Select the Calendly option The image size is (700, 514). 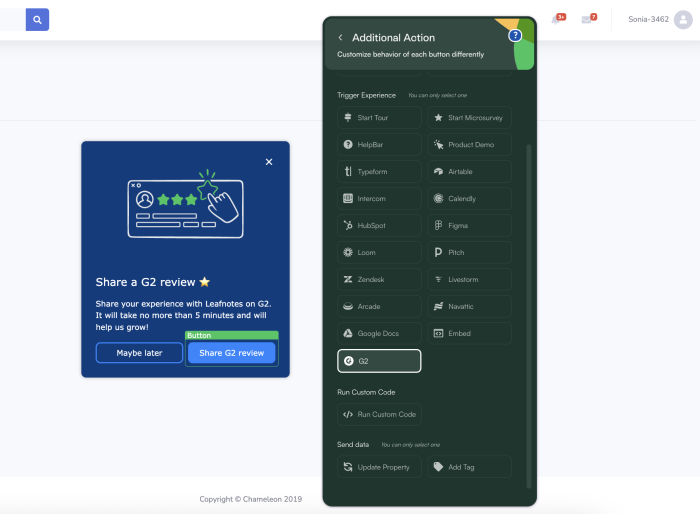(x=470, y=199)
